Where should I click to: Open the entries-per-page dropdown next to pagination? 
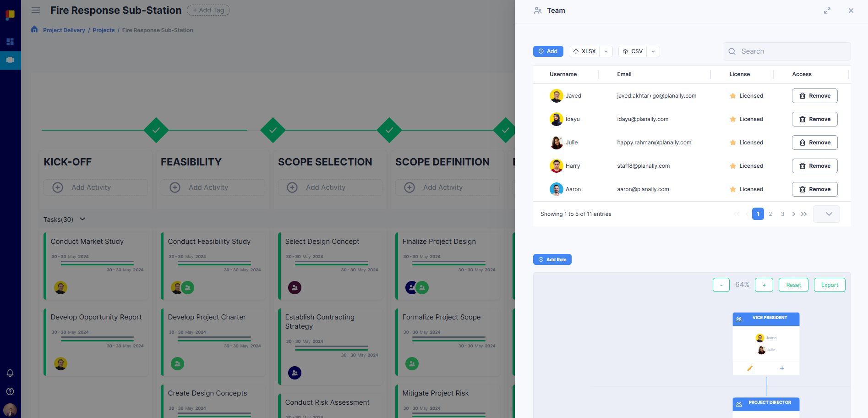(x=826, y=214)
